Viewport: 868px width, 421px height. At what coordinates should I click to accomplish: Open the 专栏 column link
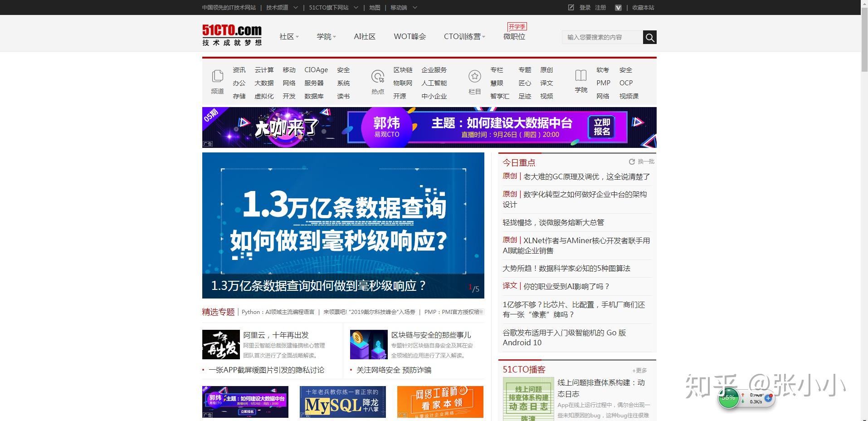coord(497,70)
